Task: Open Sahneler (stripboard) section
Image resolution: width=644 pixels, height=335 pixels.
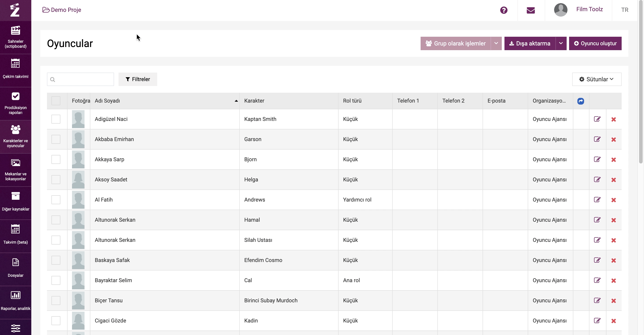Action: pyautogui.click(x=15, y=37)
